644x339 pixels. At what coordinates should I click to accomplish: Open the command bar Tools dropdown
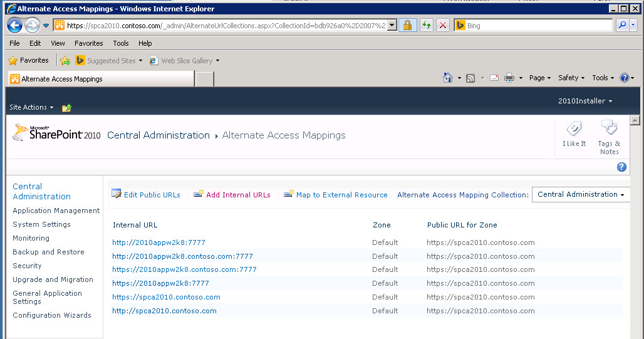(603, 78)
